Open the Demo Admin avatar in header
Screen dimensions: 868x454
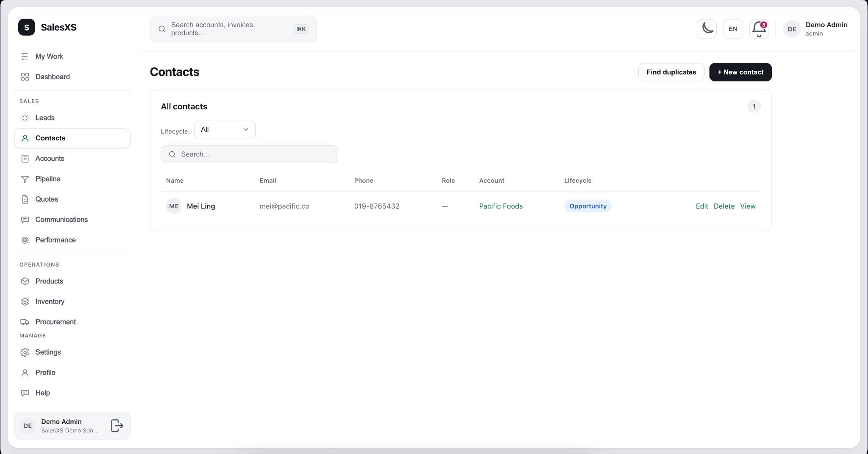(x=792, y=29)
